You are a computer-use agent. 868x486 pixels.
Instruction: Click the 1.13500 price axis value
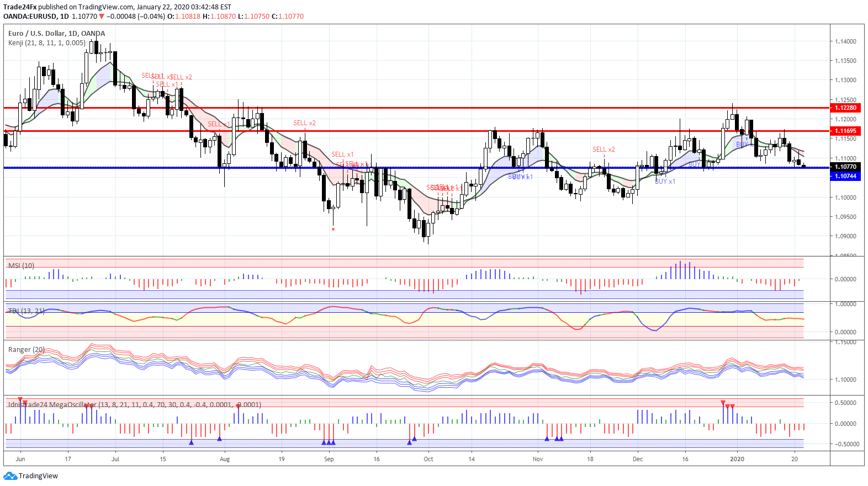(845, 61)
